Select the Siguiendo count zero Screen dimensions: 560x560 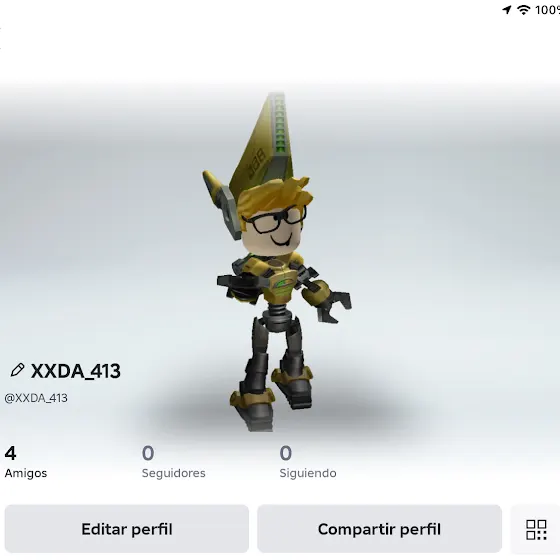pos(286,453)
